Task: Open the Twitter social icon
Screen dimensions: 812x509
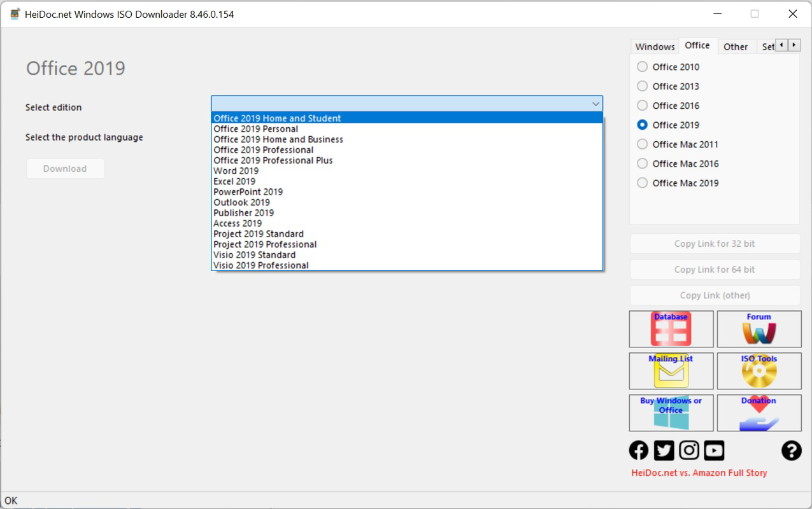Action: [x=664, y=450]
